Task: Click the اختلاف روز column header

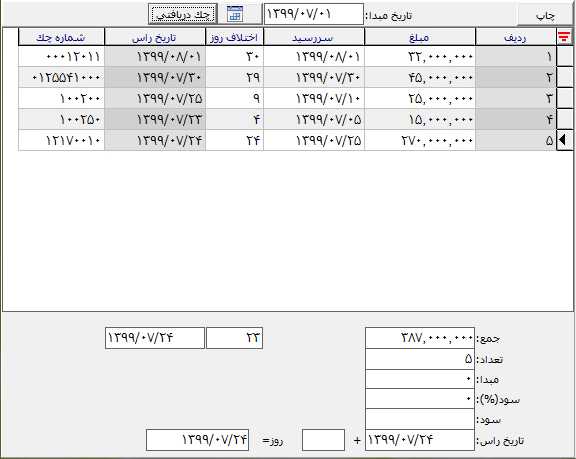Action: pos(234,37)
